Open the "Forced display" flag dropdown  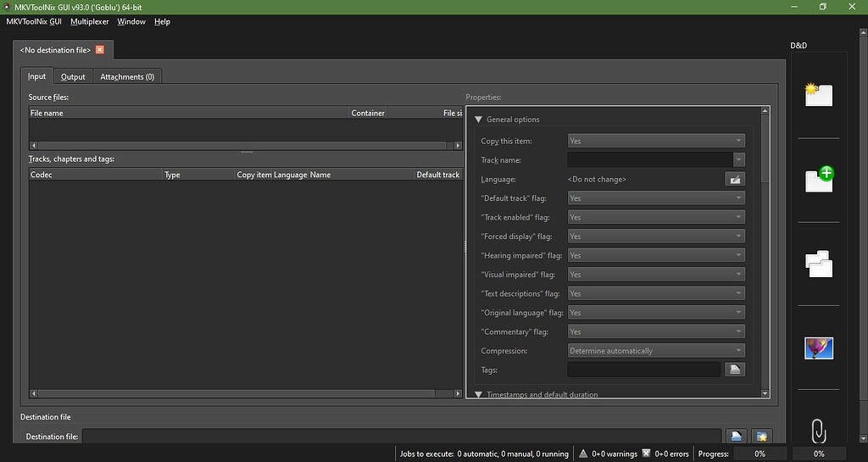[656, 237]
